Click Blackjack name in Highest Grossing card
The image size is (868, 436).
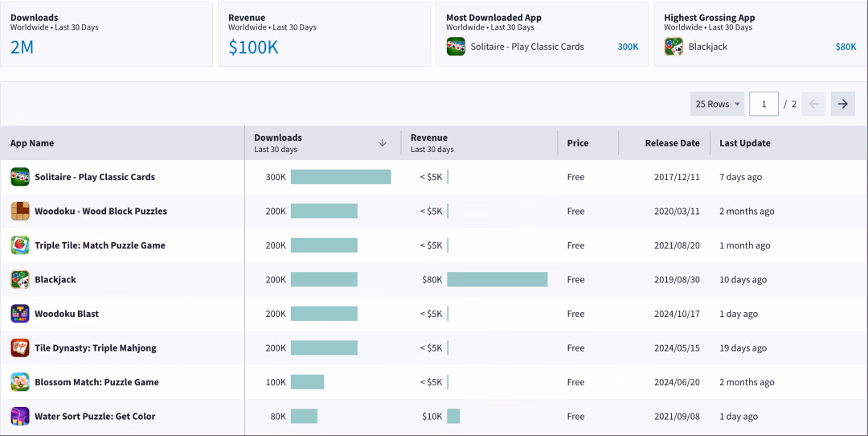pos(707,47)
